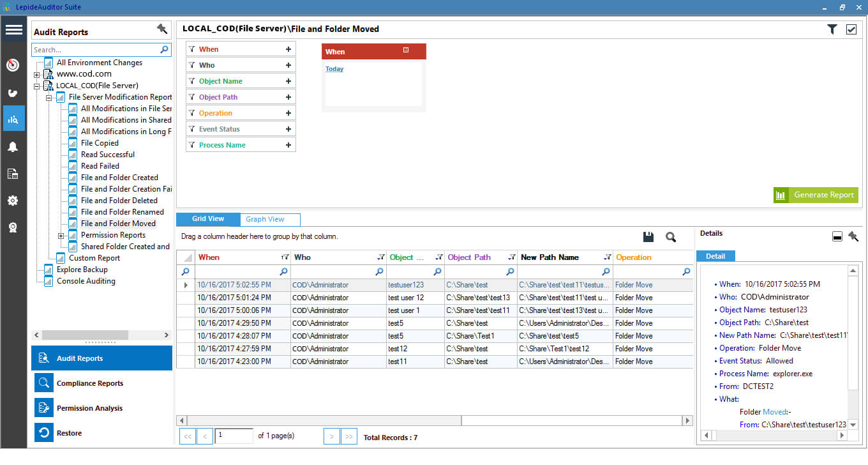
Task: Add the Event Status filter with plus
Action: pos(288,129)
